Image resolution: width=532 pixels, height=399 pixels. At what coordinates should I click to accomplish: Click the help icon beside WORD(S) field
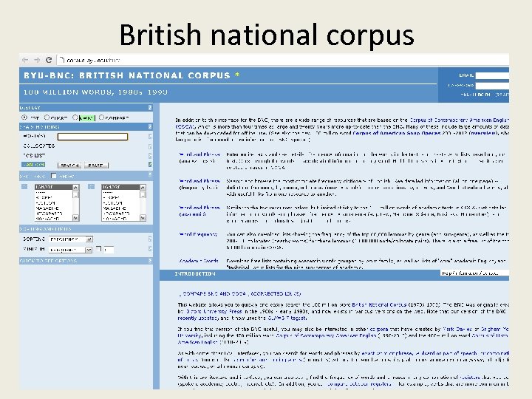(x=150, y=137)
